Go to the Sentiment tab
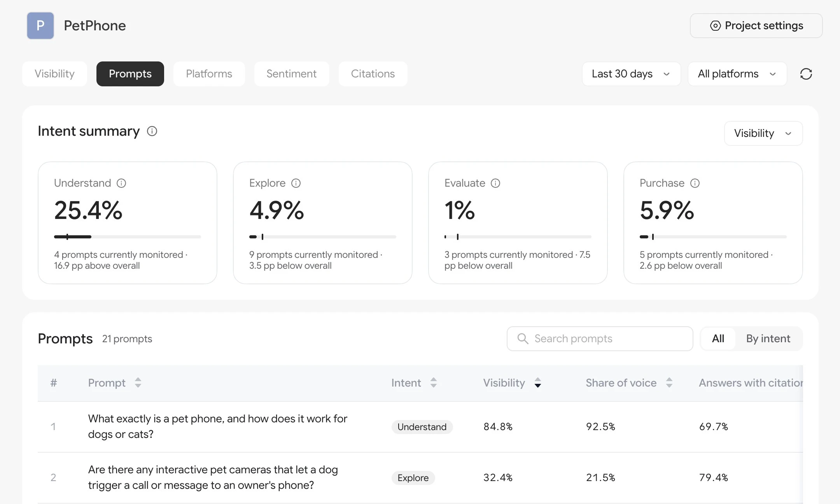 292,74
